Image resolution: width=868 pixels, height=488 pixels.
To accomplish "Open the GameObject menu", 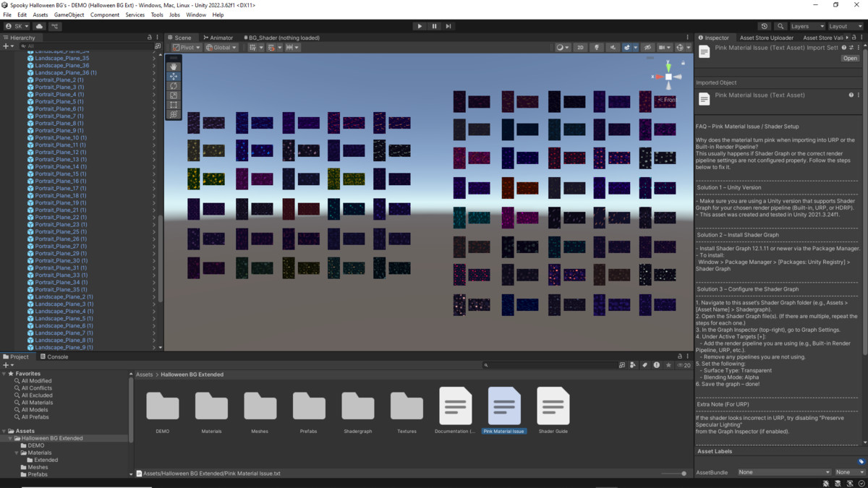I will (x=69, y=14).
